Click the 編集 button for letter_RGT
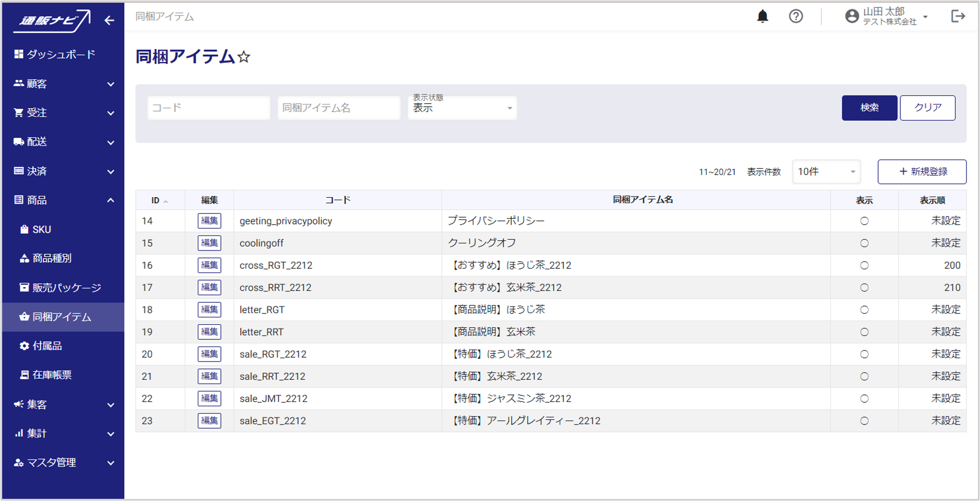The height and width of the screenshot is (501, 980). tap(209, 310)
